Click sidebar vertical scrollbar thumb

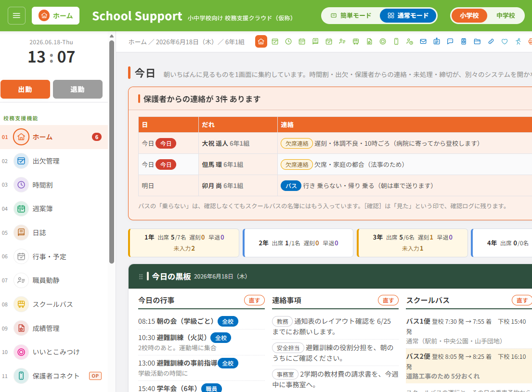[112, 152]
